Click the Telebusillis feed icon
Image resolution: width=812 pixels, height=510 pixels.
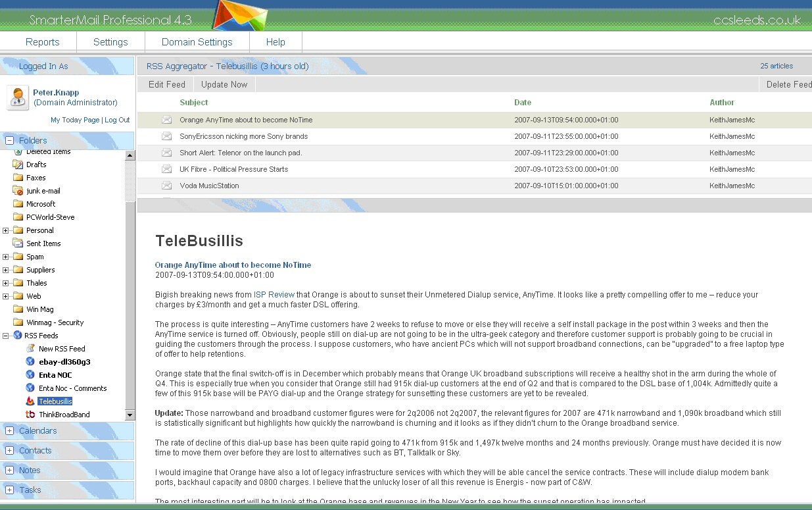(x=30, y=401)
